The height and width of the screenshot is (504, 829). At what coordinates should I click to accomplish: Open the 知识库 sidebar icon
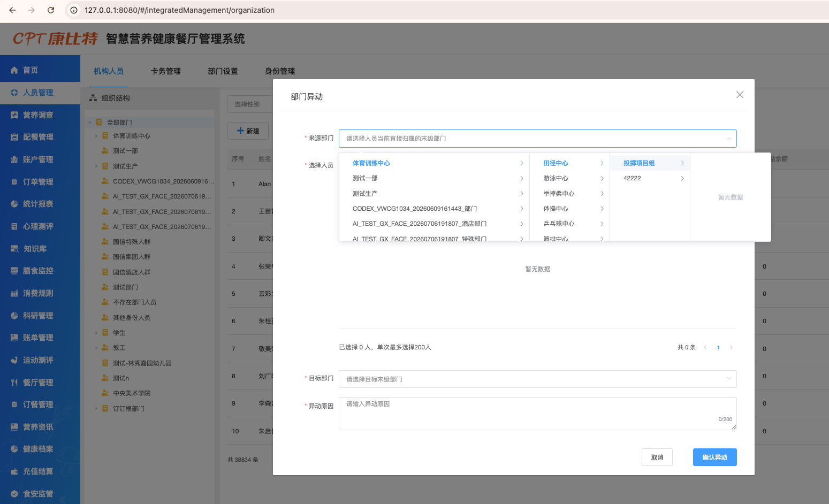click(14, 249)
